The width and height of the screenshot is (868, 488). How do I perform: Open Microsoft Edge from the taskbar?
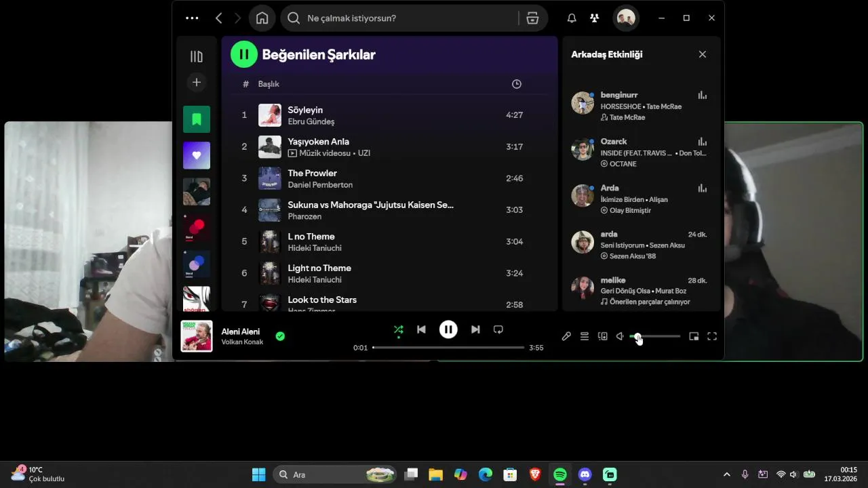pos(486,474)
